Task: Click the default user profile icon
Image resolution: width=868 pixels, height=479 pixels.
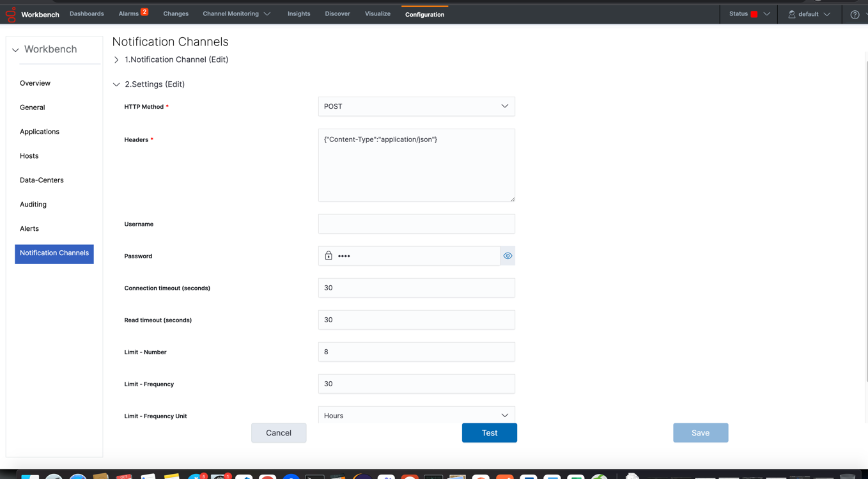Action: (791, 14)
